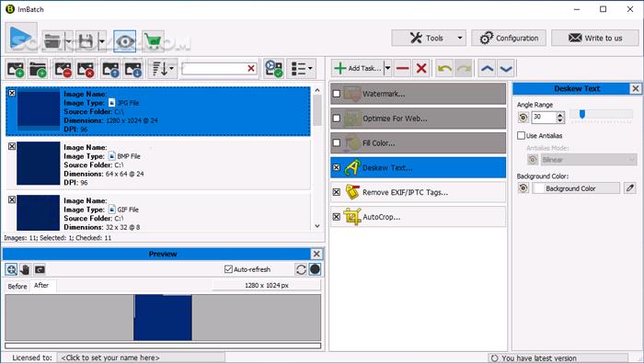Image resolution: width=644 pixels, height=363 pixels.
Task: Uncheck the GIF File image checkbox
Action: tap(12, 199)
